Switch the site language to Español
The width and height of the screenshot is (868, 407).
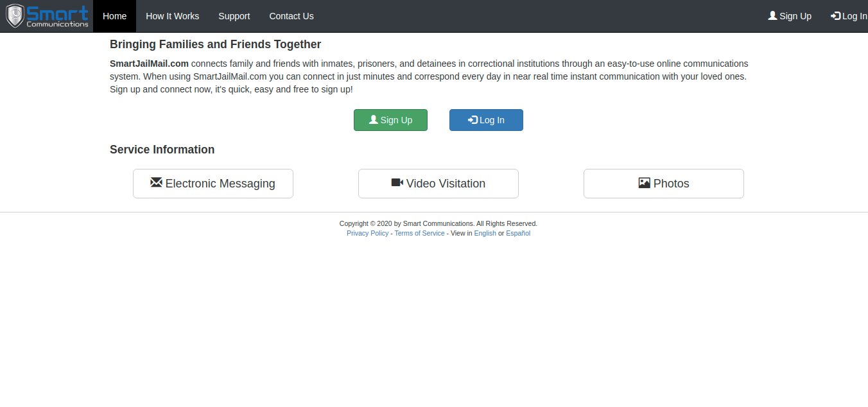tap(518, 233)
